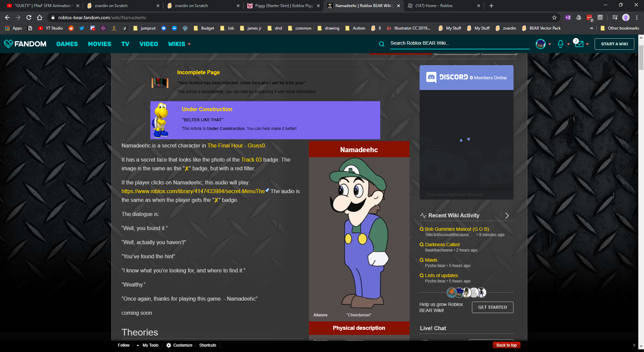Open the VIDEO menu in Fandom header

click(x=149, y=44)
